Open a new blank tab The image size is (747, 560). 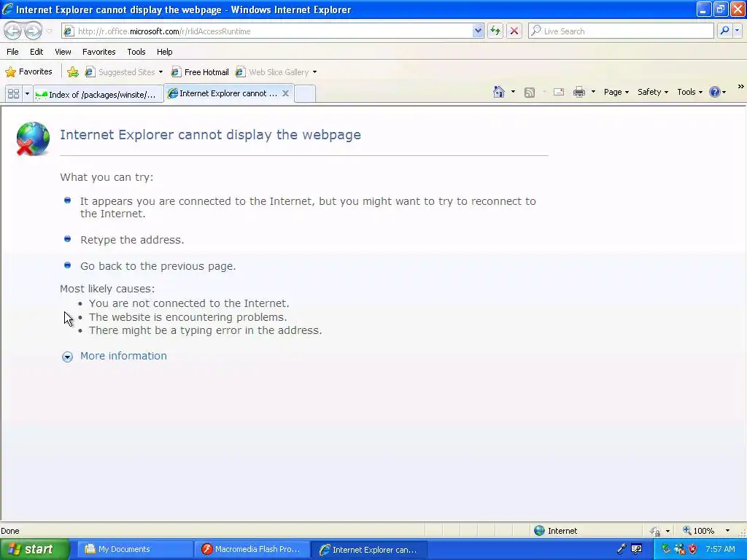tap(305, 94)
